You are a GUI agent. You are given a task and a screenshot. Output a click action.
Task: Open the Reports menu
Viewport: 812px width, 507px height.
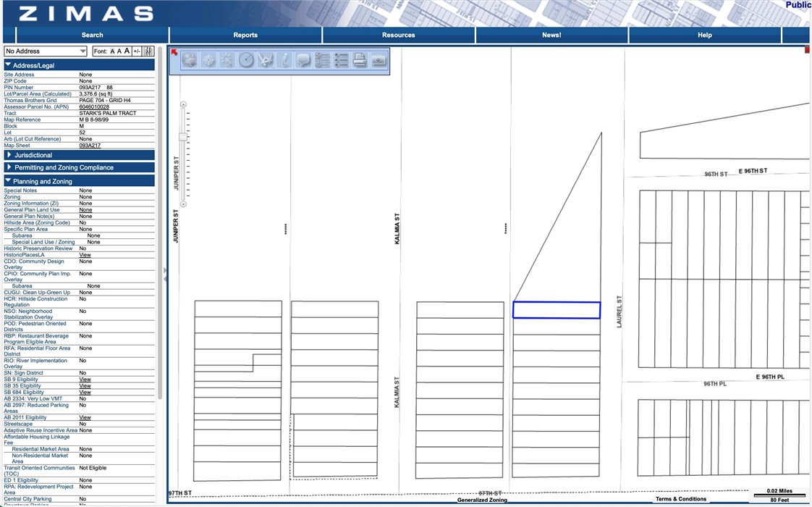click(x=245, y=35)
